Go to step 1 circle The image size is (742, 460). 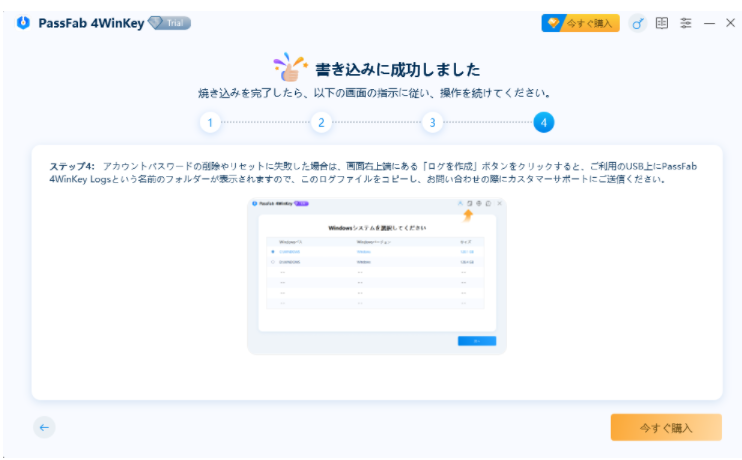tap(210, 123)
